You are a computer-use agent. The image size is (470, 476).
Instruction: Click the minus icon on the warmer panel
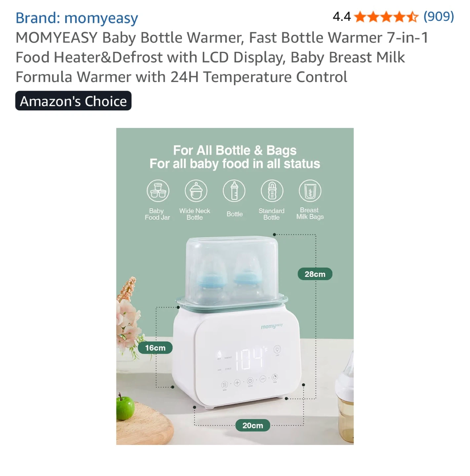tap(263, 379)
